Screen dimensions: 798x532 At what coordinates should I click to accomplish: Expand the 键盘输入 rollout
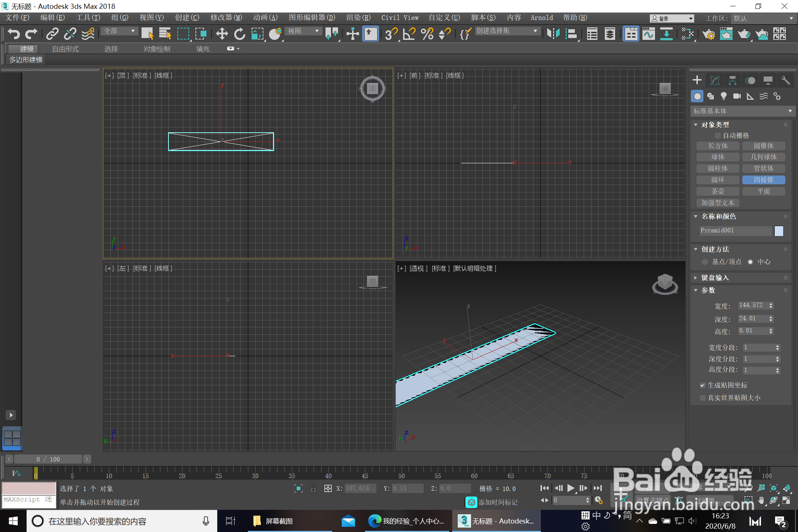pos(715,278)
